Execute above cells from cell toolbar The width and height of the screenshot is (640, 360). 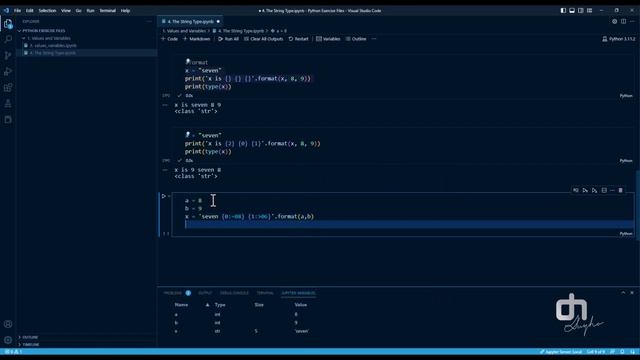click(585, 190)
